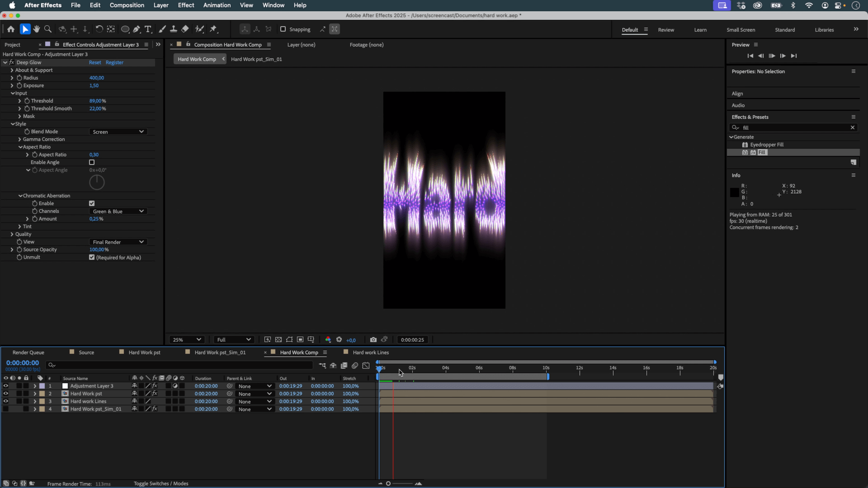
Task: Select the Clone Stamp tool
Action: pyautogui.click(x=173, y=29)
